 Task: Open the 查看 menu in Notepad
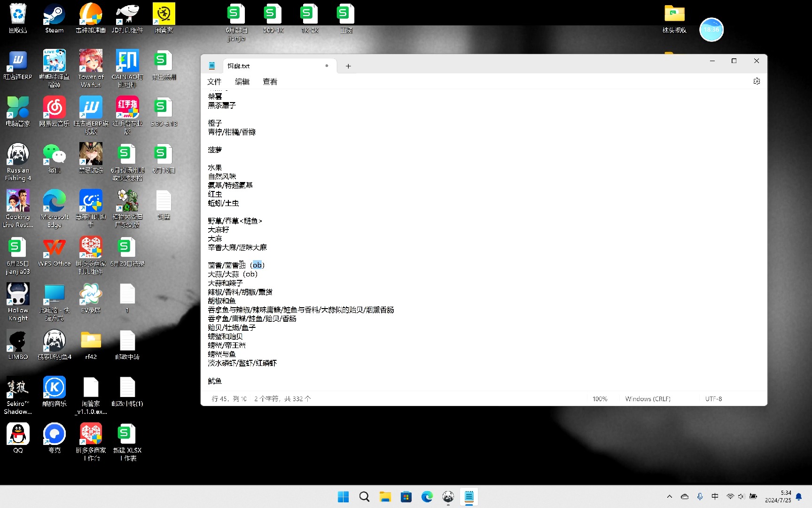(x=270, y=82)
